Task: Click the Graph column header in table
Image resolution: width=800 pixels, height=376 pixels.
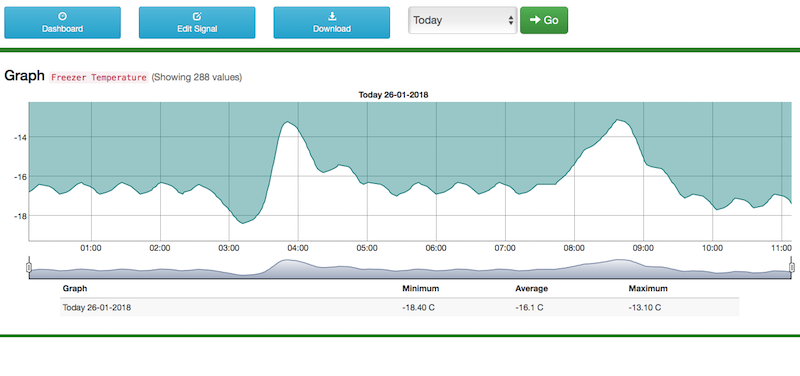Action: pyautogui.click(x=75, y=289)
